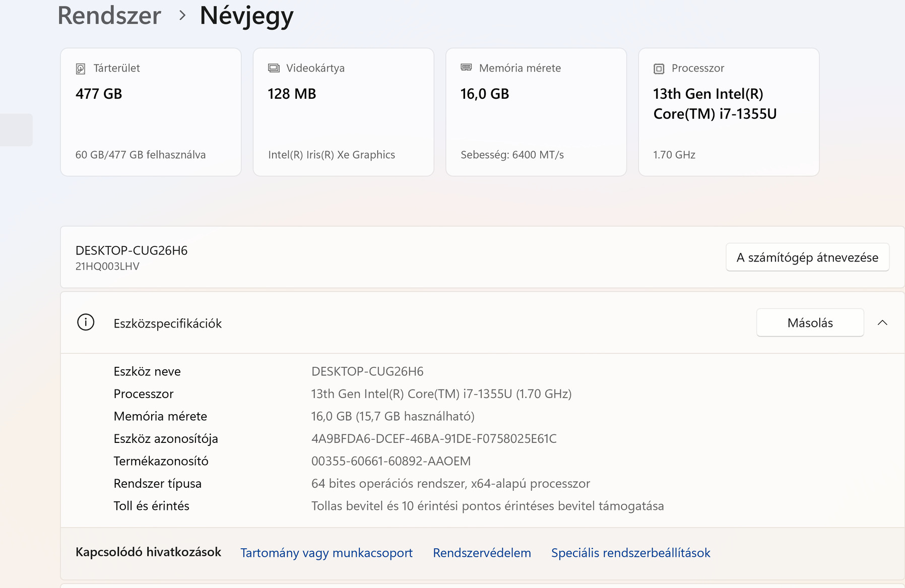Open Tartomány vagy munkacsoport link
The image size is (905, 588).
pos(326,553)
